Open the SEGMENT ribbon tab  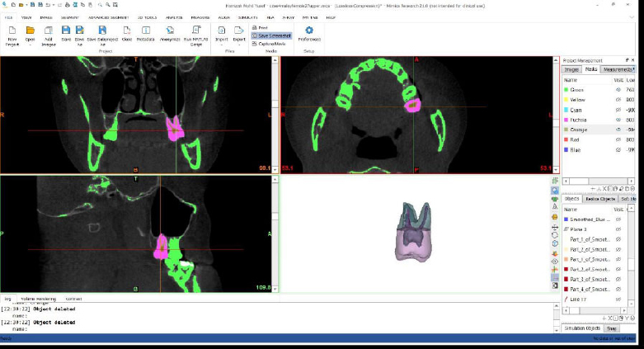coord(70,17)
